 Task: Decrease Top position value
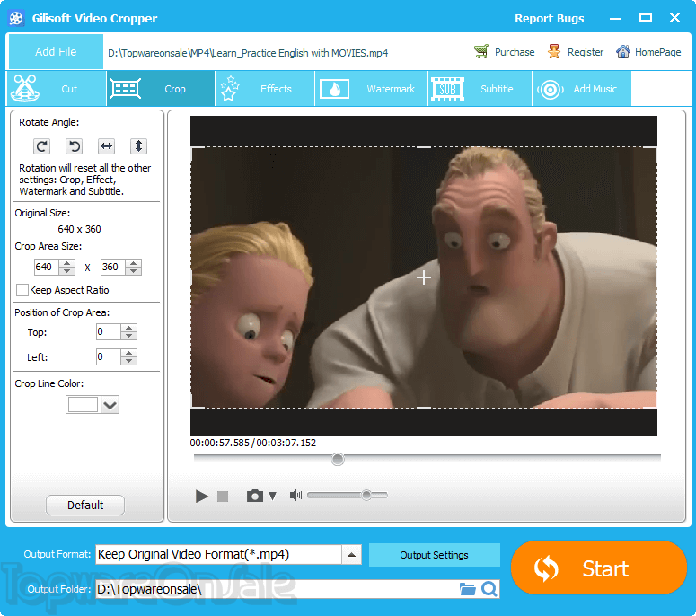click(128, 336)
